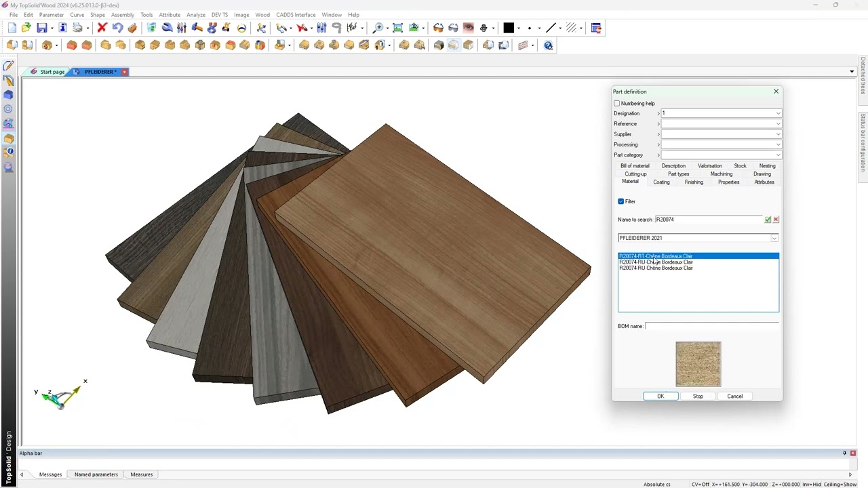868x488 pixels.
Task: Click the New document icon
Action: click(x=12, y=28)
